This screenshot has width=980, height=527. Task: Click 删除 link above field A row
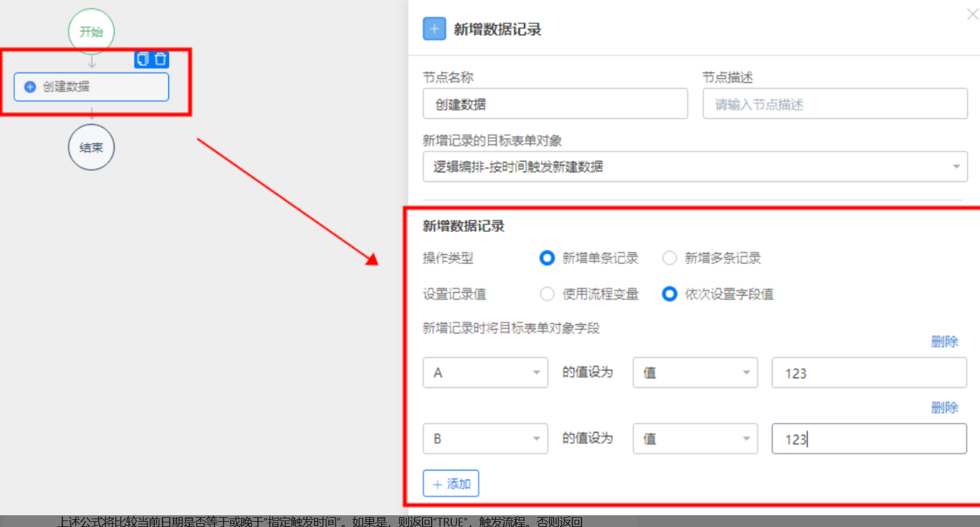(x=945, y=342)
